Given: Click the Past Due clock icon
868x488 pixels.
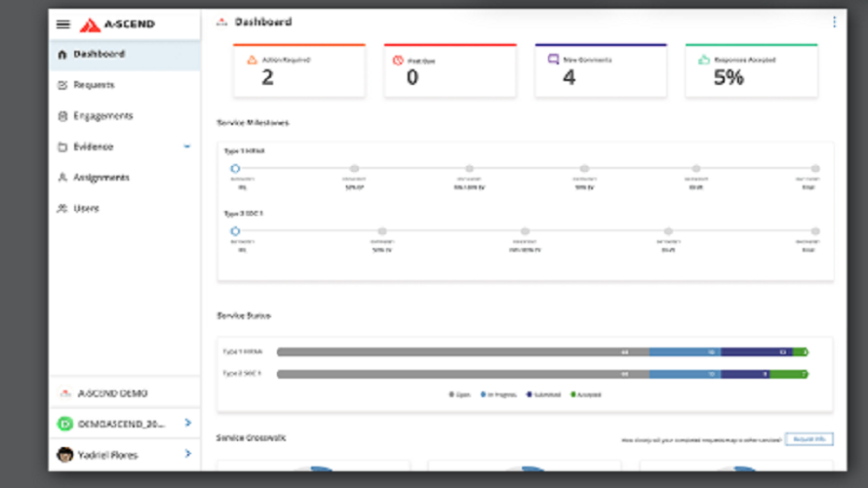Looking at the screenshot, I should tap(398, 61).
